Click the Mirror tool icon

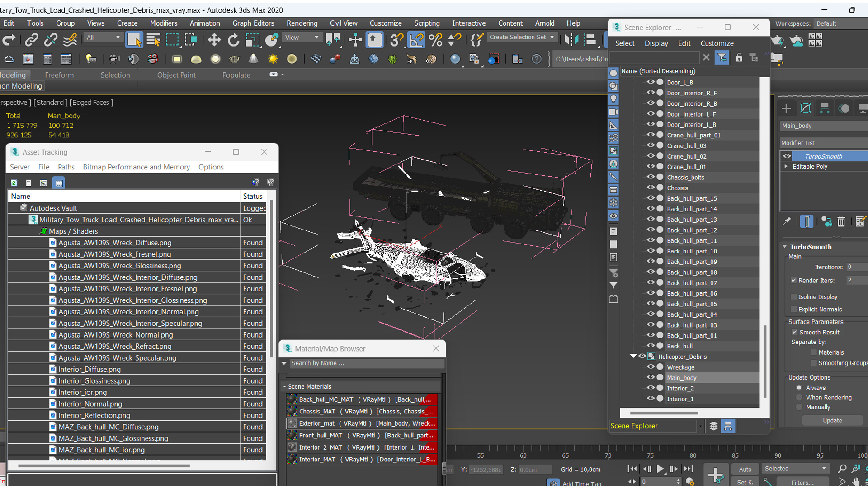[x=571, y=40]
